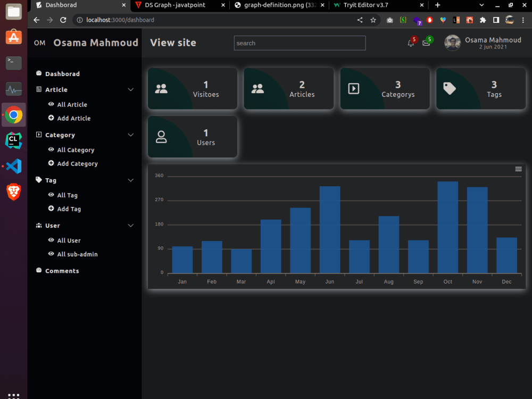Open Terminal from the Ubuntu dock

(14, 63)
